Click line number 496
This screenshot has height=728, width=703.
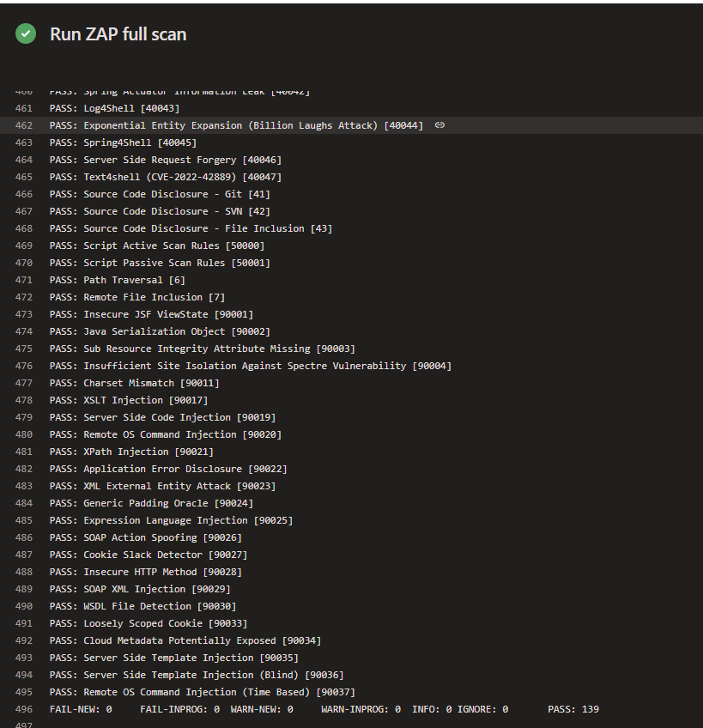(x=24, y=709)
